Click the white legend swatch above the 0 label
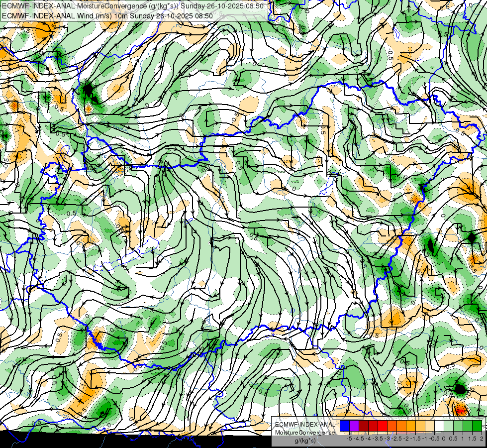 pyautogui.click(x=439, y=426)
